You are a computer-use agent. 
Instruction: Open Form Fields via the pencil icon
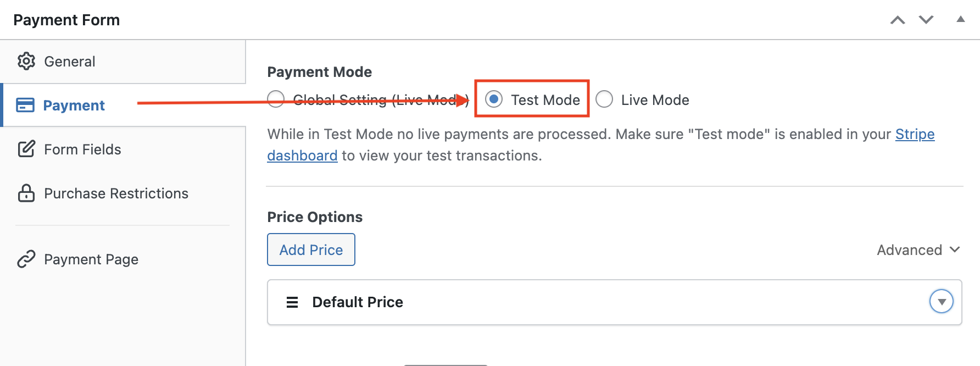[26, 149]
